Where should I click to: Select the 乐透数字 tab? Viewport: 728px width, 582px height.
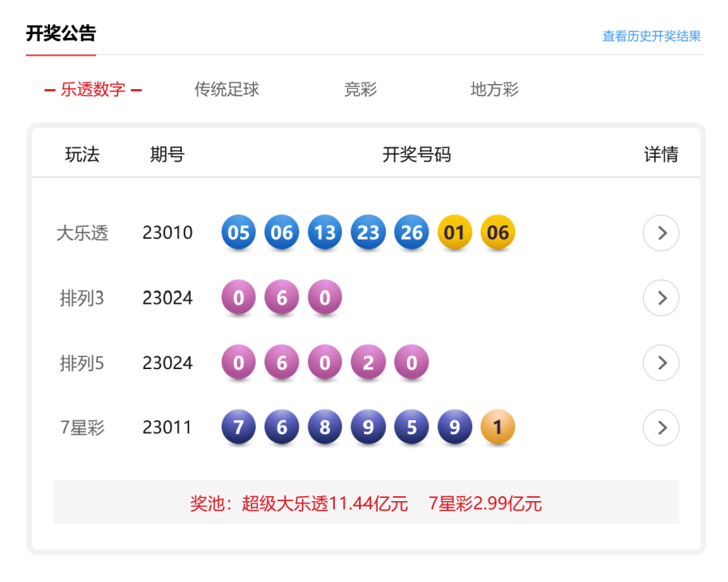pyautogui.click(x=93, y=90)
